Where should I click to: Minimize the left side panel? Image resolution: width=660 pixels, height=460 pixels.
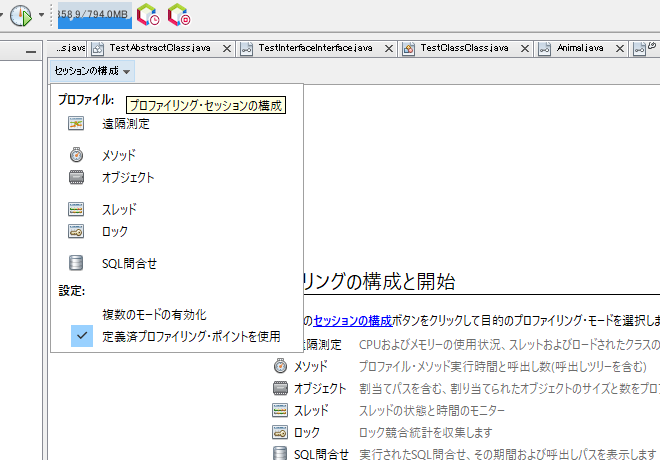(x=31, y=52)
